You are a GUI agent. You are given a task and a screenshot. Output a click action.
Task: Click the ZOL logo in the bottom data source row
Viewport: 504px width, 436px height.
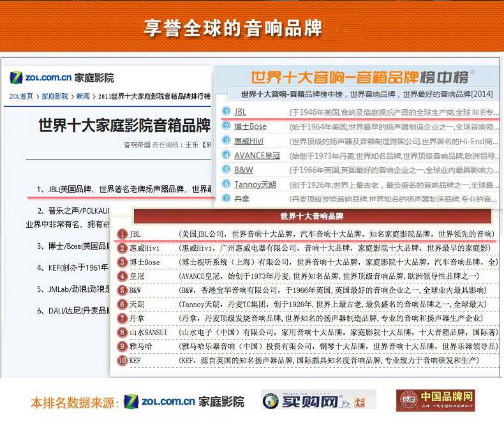184,402
